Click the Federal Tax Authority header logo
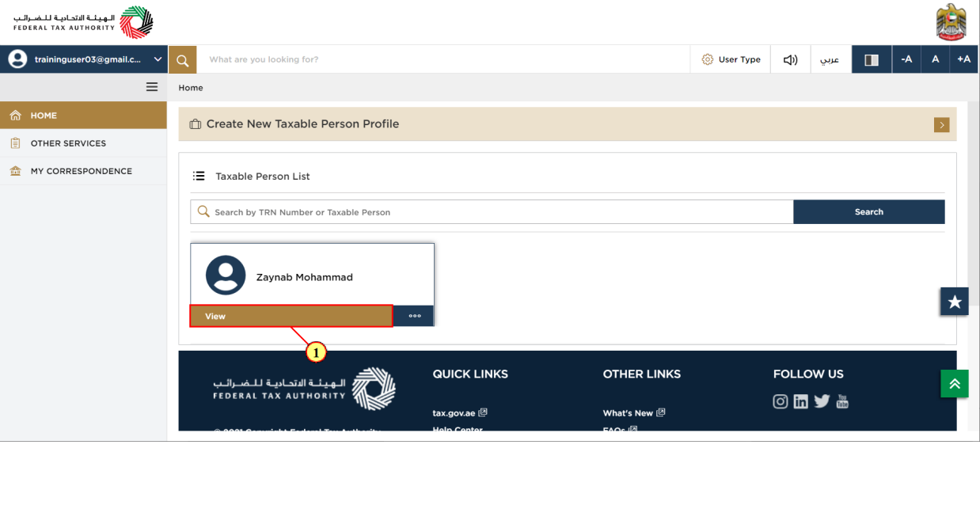 (x=83, y=22)
